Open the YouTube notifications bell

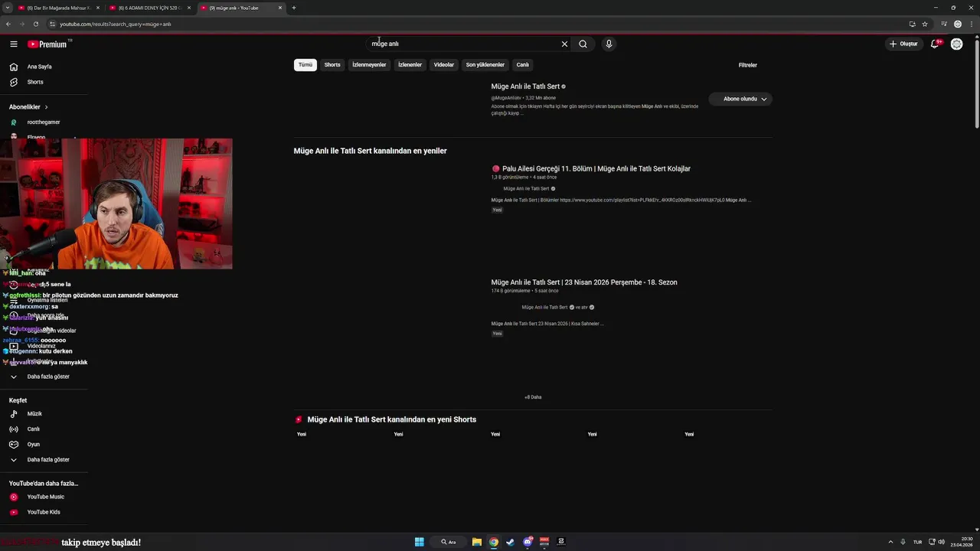coord(935,44)
